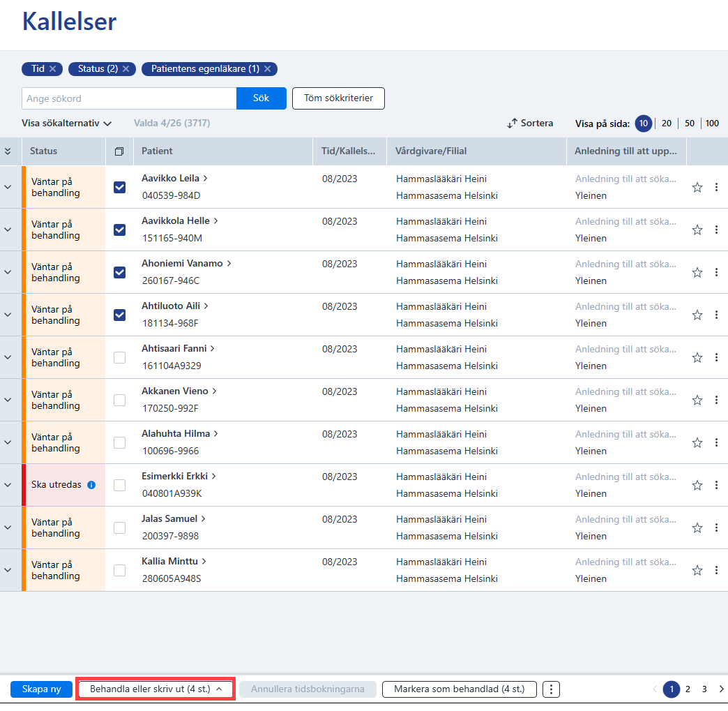Screen dimensions: 728x711
Task: Remove the Status (2) filter chip
Action: (x=126, y=69)
